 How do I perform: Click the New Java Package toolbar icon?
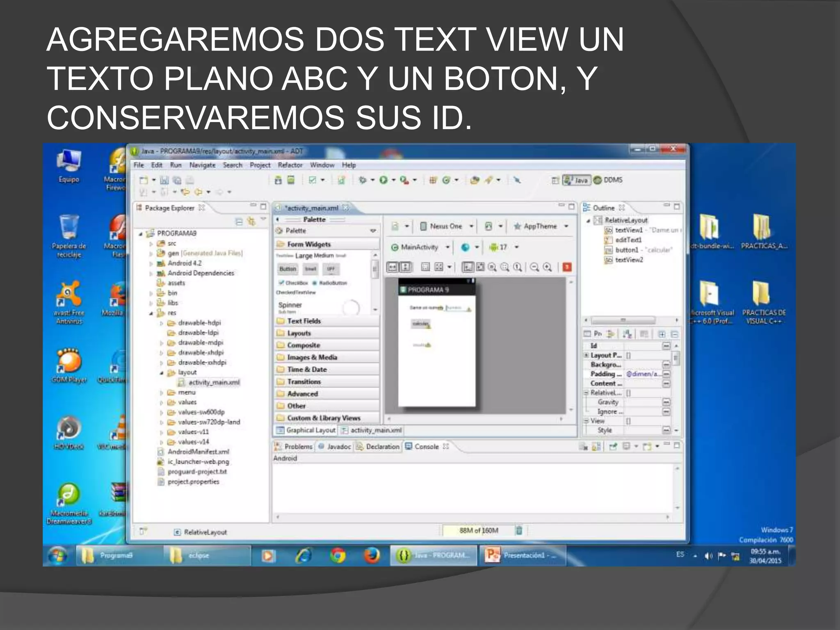click(x=433, y=180)
